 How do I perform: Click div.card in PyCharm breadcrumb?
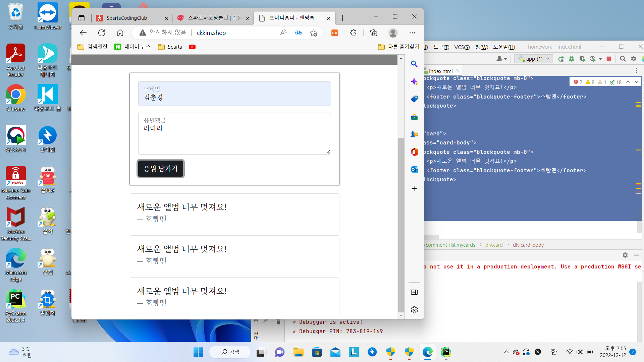click(x=494, y=245)
